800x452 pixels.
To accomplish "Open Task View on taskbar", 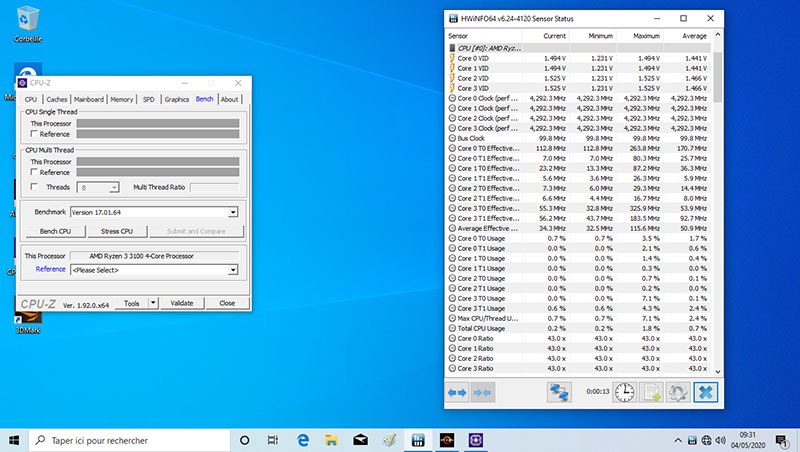I will (x=273, y=440).
